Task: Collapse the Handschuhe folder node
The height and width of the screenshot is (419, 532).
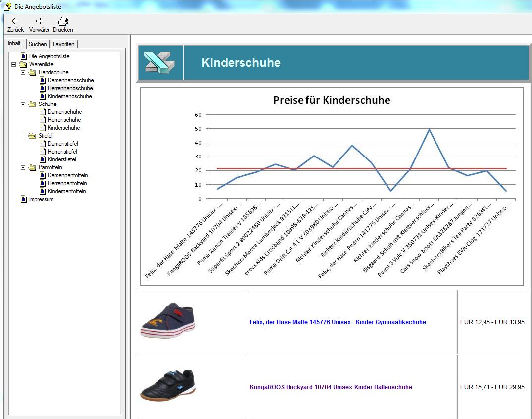Action: click(23, 72)
